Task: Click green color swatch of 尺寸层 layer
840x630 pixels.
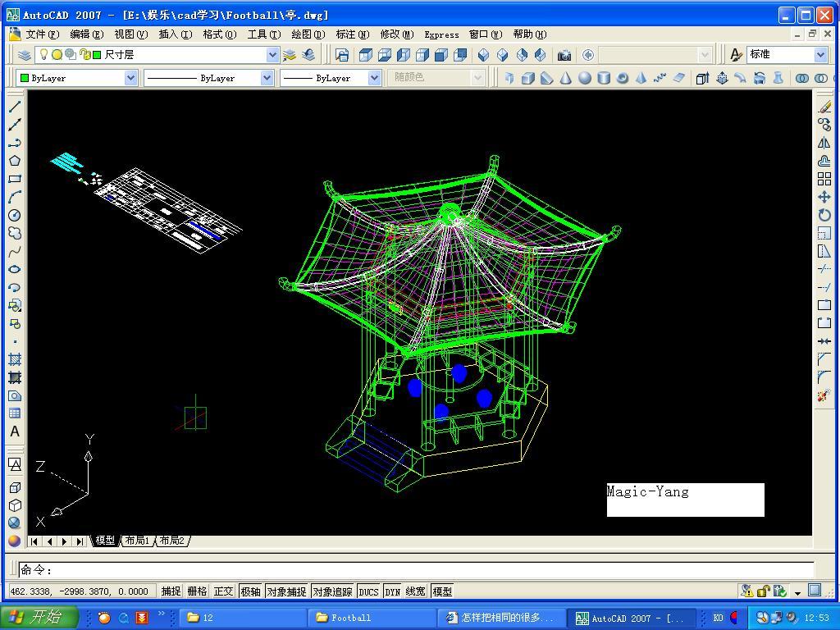Action: click(97, 55)
